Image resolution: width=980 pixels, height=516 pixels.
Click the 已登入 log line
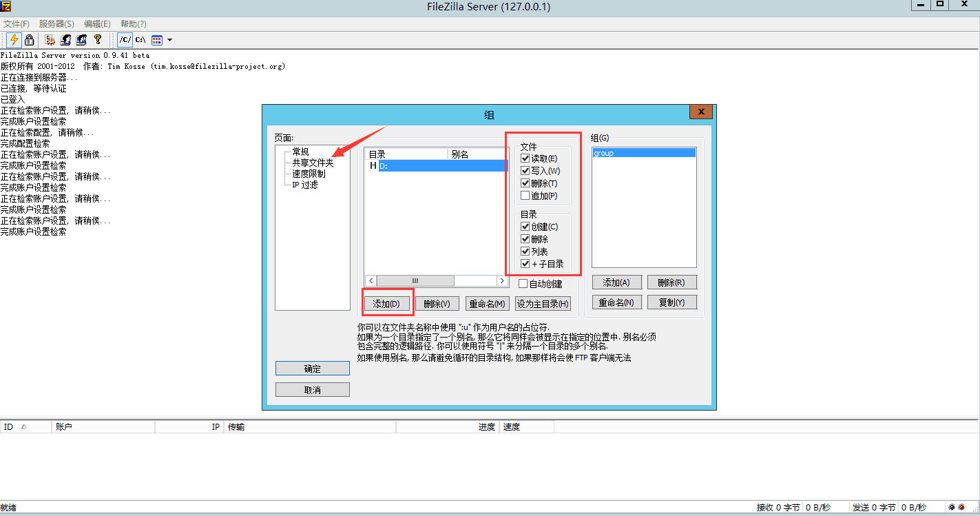point(12,99)
